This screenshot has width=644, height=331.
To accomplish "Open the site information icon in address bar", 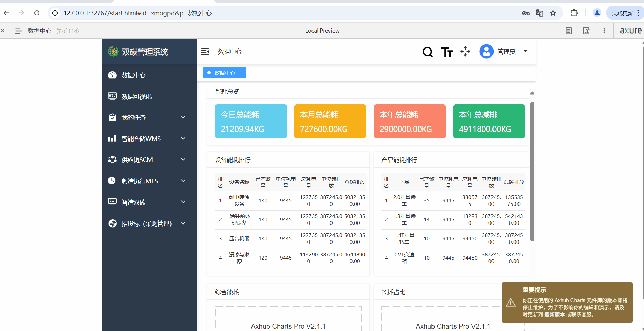I will click(x=55, y=13).
